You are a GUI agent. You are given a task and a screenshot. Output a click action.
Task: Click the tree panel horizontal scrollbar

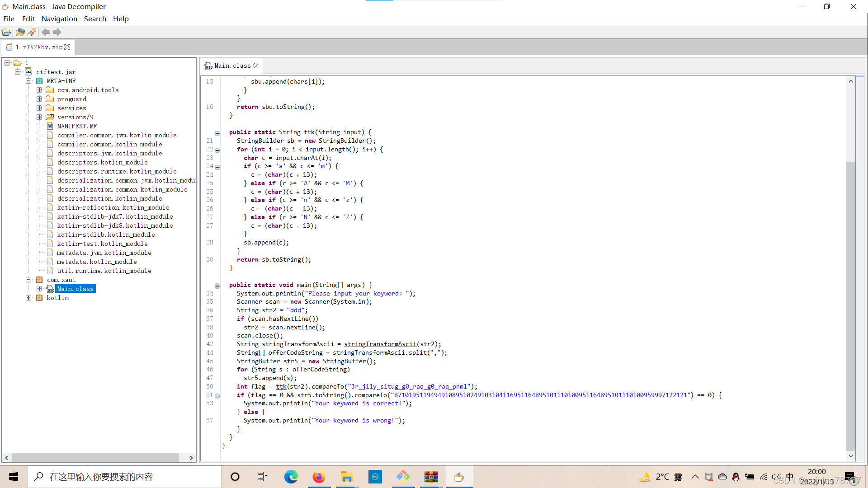tap(95, 458)
